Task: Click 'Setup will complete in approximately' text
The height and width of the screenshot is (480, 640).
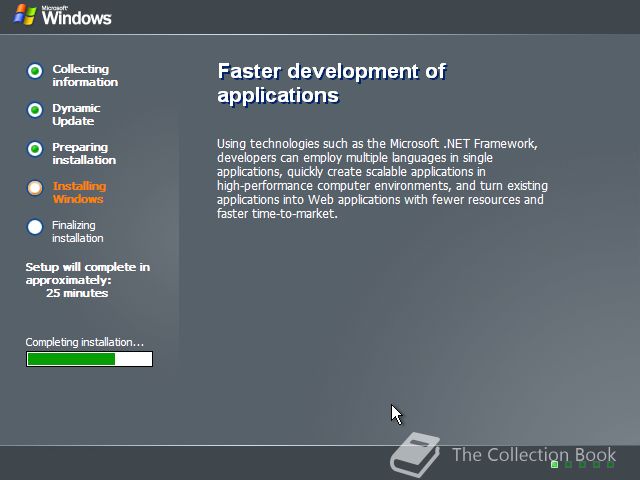Action: 88,273
